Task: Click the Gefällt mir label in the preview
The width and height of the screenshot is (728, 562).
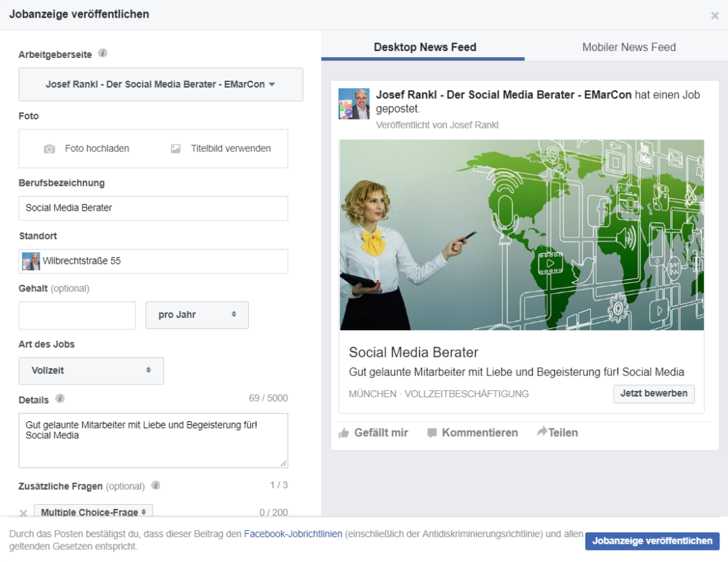Action: pos(381,433)
